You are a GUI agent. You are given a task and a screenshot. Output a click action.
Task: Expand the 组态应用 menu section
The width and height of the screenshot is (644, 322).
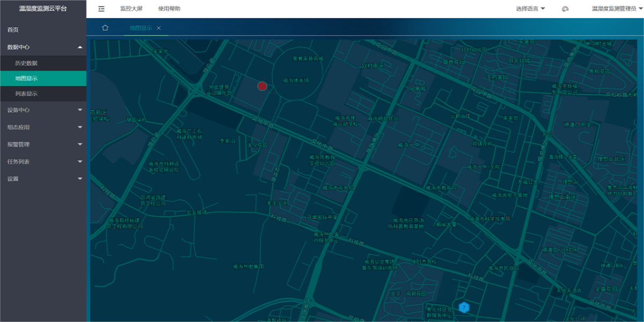coord(43,127)
